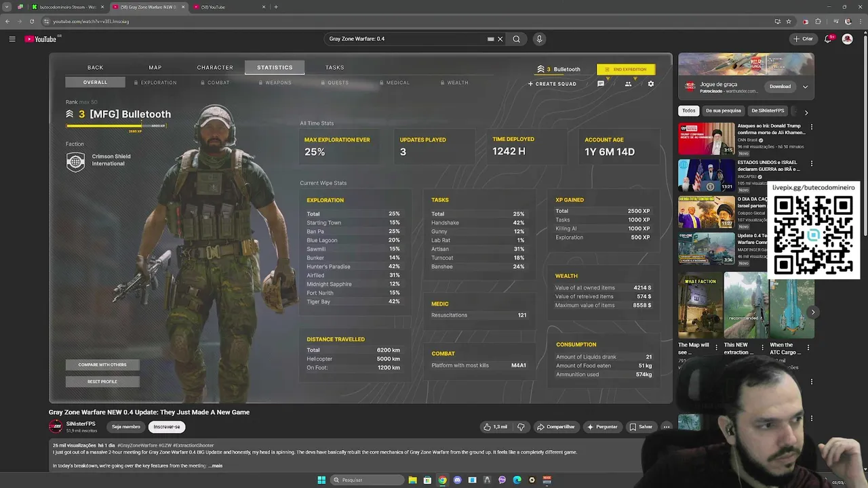Open more actions ellipsis under the video
Screen dimensions: 868x488
click(x=667, y=427)
